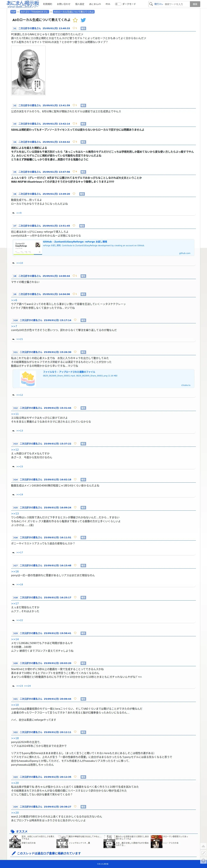This screenshot has width=207, height=868.
Task: Open the 現行スレ search scope selector
Action: pos(158,4)
